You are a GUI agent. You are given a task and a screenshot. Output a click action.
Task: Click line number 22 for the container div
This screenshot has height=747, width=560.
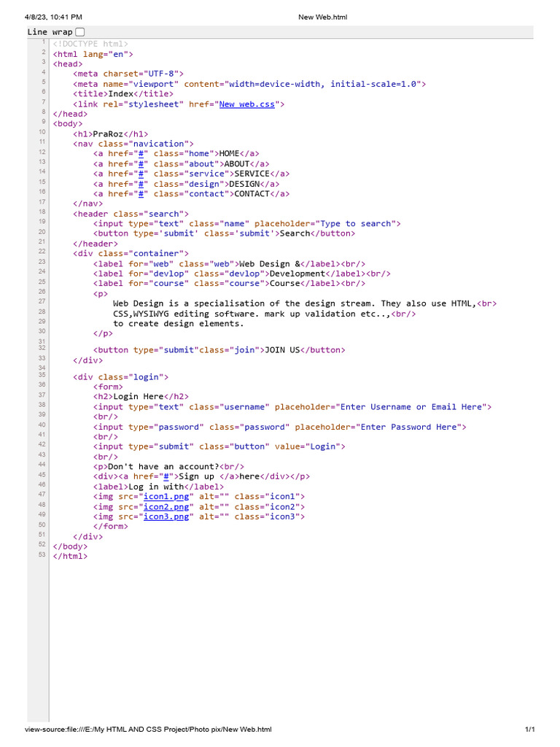(43, 251)
